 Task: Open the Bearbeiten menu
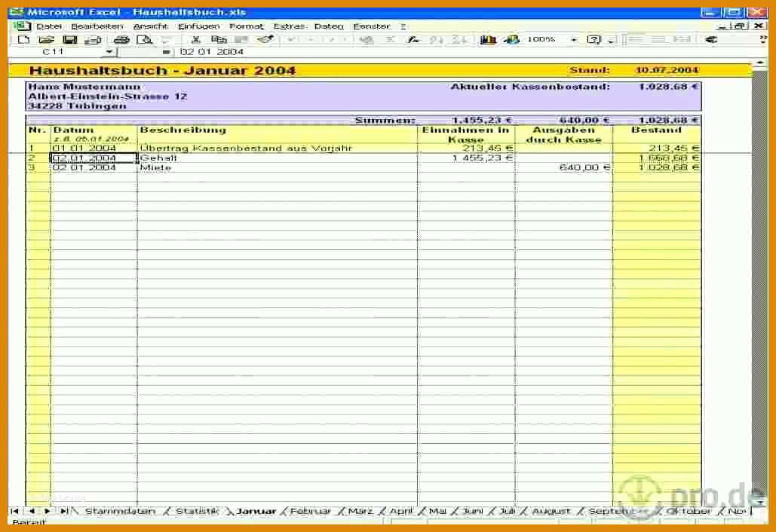[97, 26]
